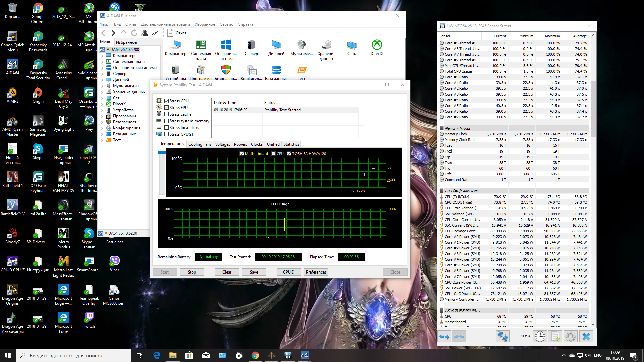Toggle Motherboard temperature graph checkbox
The width and height of the screenshot is (644, 362).
pos(241,154)
